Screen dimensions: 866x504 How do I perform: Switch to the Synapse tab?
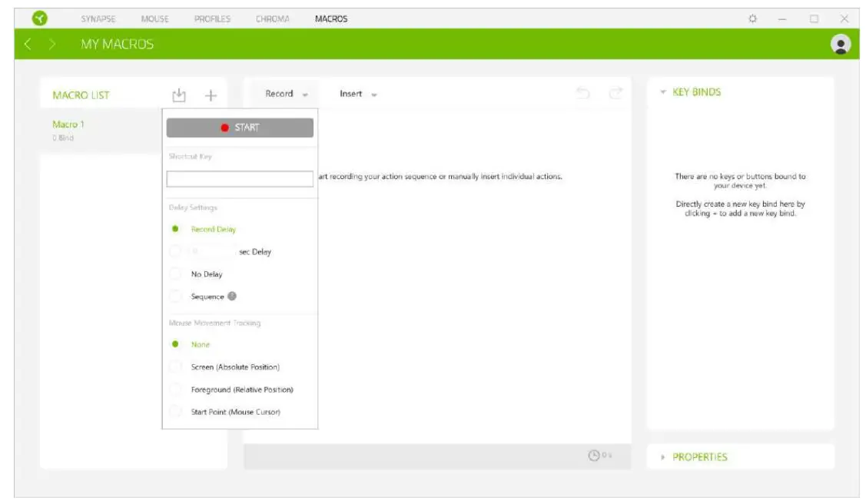point(98,18)
